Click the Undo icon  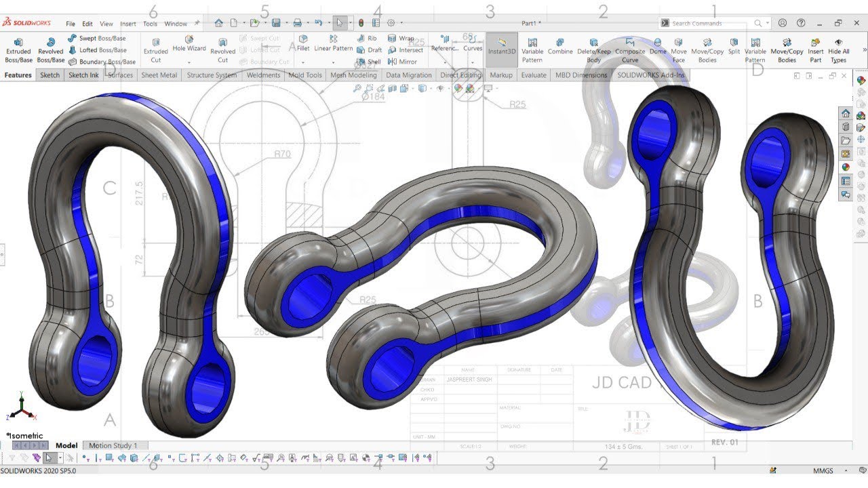pyautogui.click(x=318, y=23)
